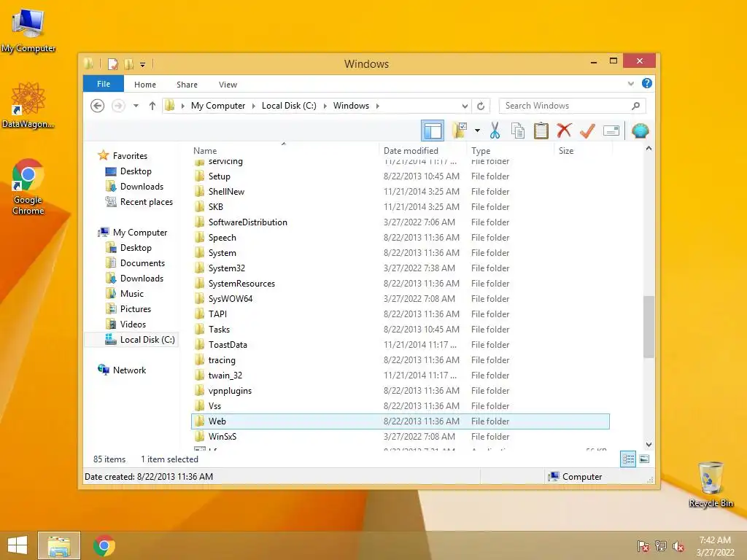
Task: Click the red X Delete icon
Action: tap(564, 131)
